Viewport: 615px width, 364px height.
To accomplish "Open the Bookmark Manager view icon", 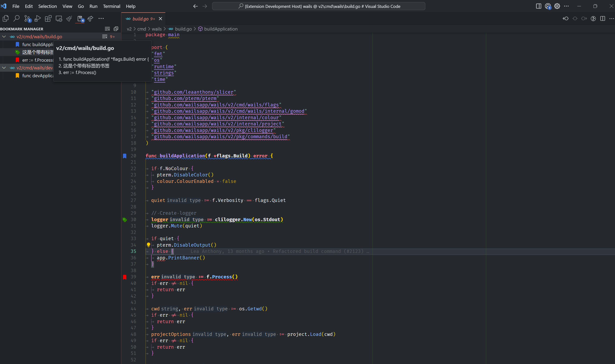I will point(80,18).
